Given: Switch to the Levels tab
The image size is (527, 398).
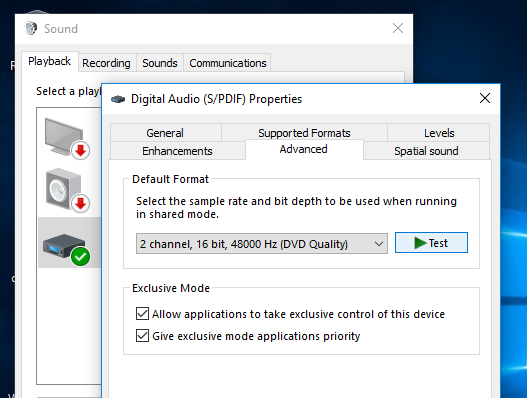Looking at the screenshot, I should click(439, 133).
